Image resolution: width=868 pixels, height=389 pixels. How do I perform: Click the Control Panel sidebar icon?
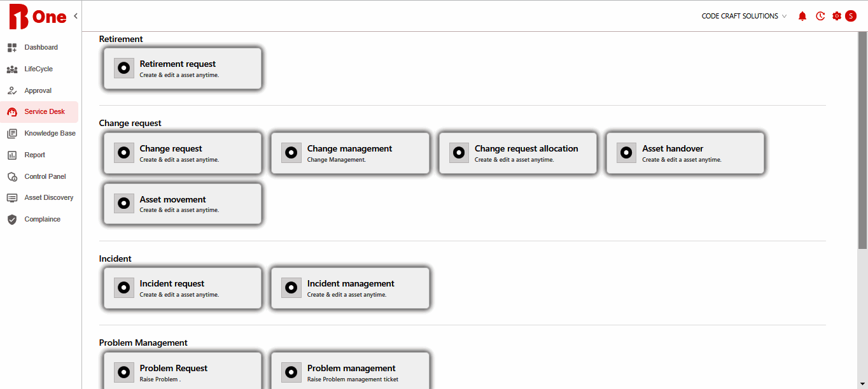(x=12, y=177)
